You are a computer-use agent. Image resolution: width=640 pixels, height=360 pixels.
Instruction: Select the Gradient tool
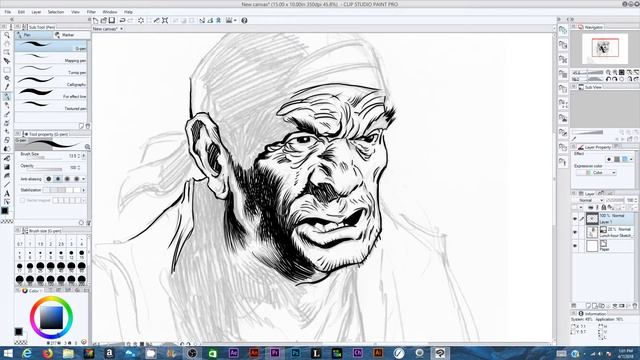[x=7, y=167]
